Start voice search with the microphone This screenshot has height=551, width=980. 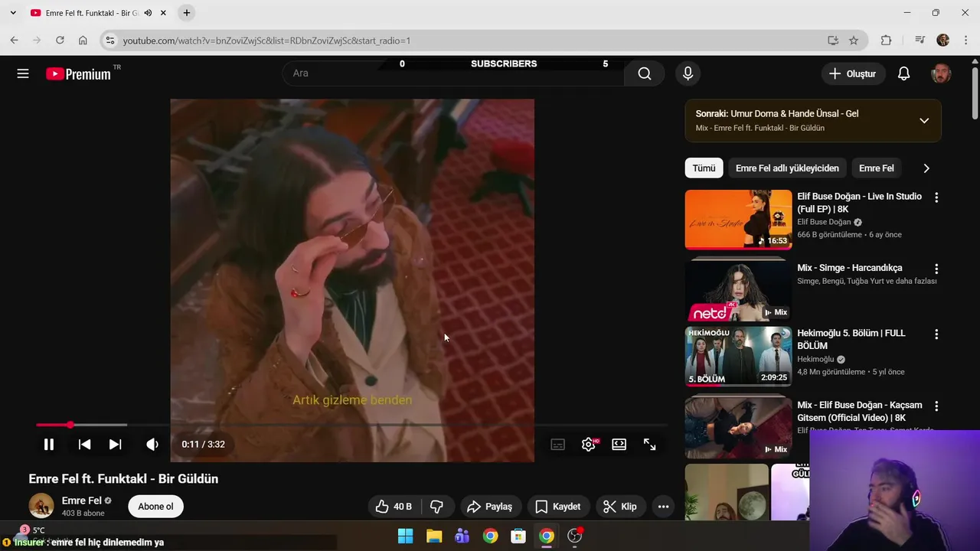click(x=688, y=73)
